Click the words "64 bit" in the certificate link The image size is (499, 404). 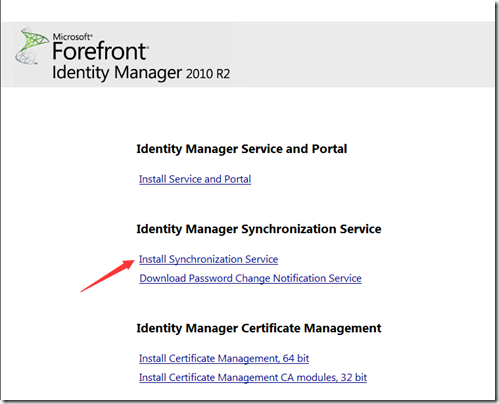296,358
